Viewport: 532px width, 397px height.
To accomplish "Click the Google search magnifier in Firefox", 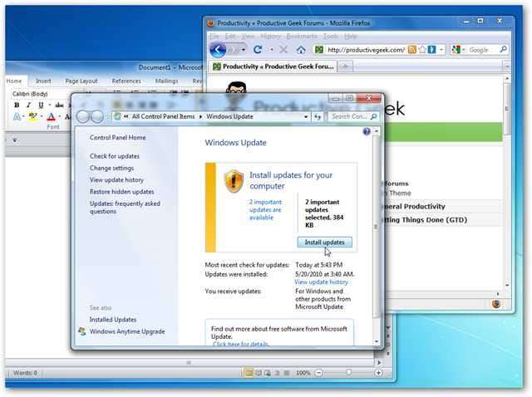I will (503, 50).
